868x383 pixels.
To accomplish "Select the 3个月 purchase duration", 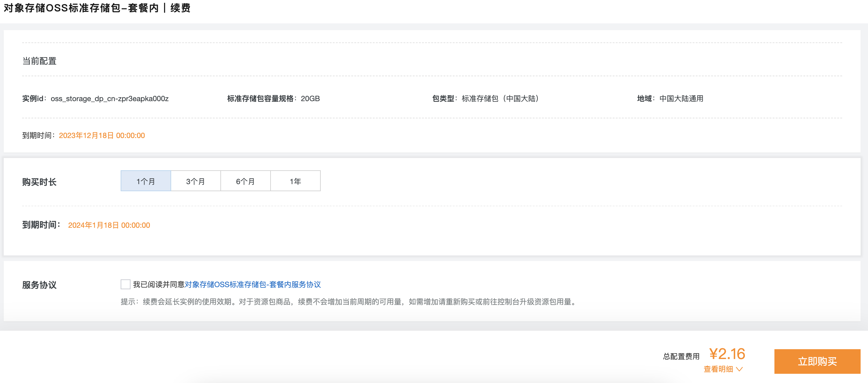I will click(x=196, y=181).
